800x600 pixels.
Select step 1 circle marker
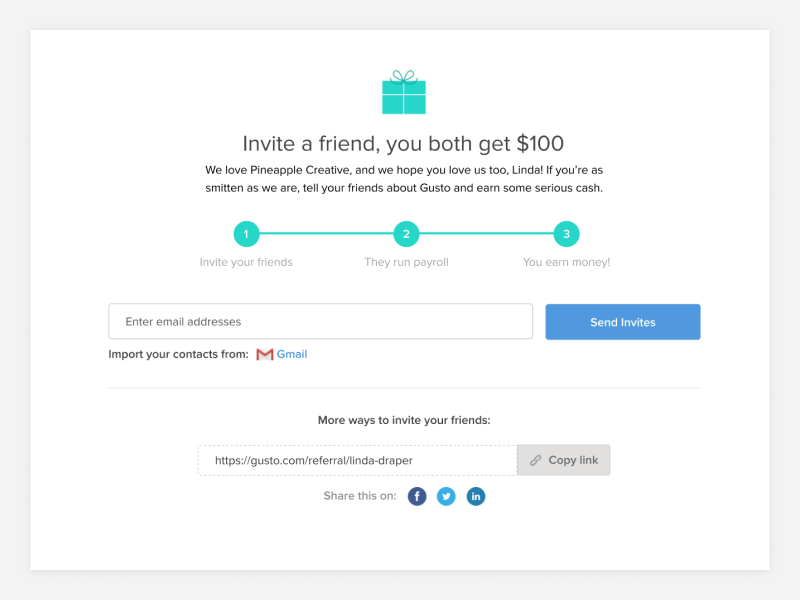coord(246,235)
